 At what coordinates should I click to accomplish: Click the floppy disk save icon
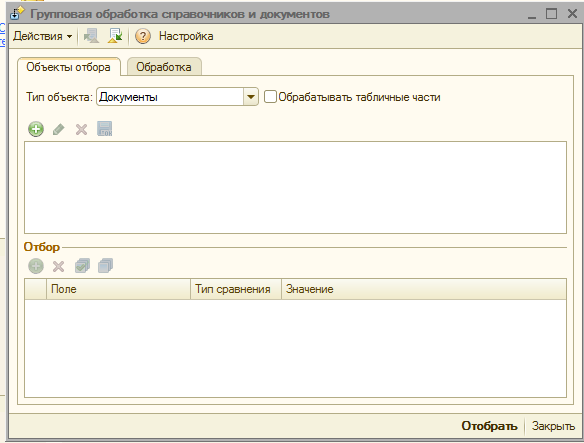coord(105,129)
